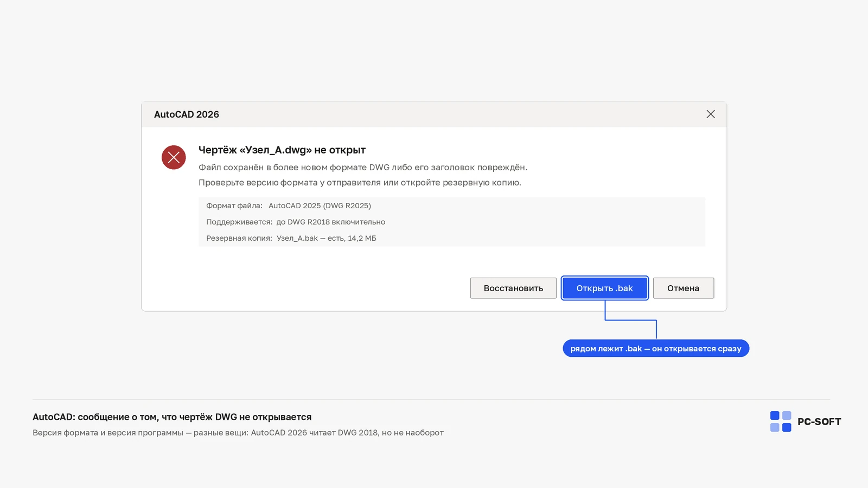Click the caption 'AutoCAD: сообщение о том, что чертёж DWG не открывается'
This screenshot has height=488, width=868.
172,417
